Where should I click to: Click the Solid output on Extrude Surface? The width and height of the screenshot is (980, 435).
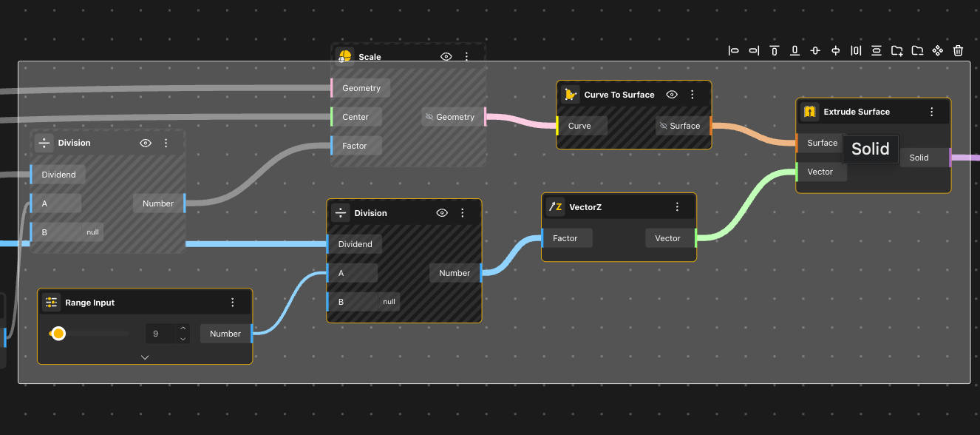tap(919, 158)
